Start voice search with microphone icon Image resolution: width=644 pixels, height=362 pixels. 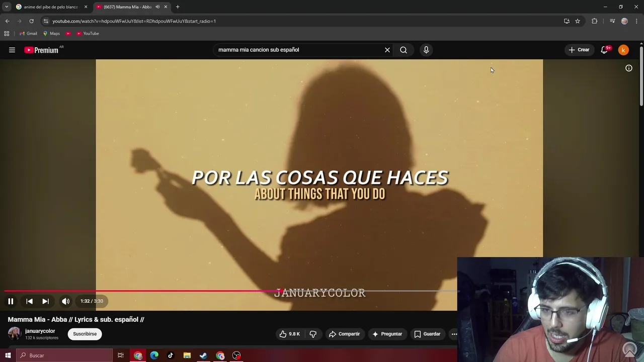[426, 50]
